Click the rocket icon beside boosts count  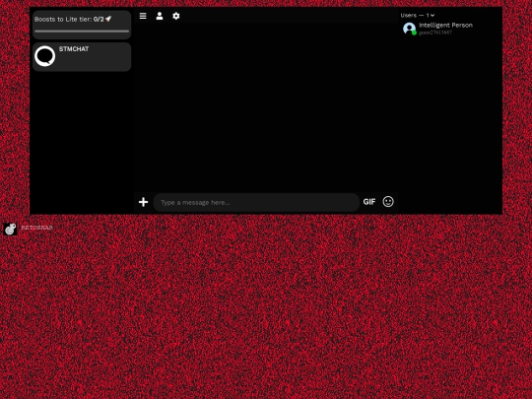108,19
